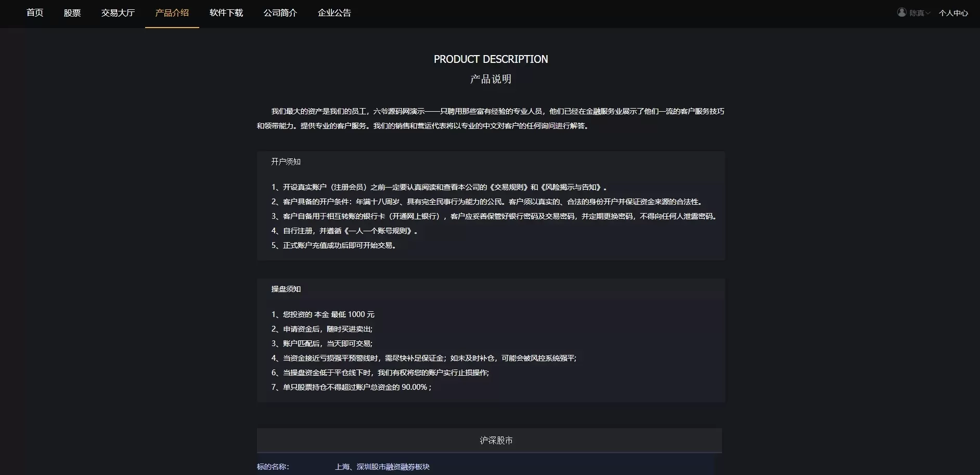Click the user avatar icon

click(x=902, y=12)
